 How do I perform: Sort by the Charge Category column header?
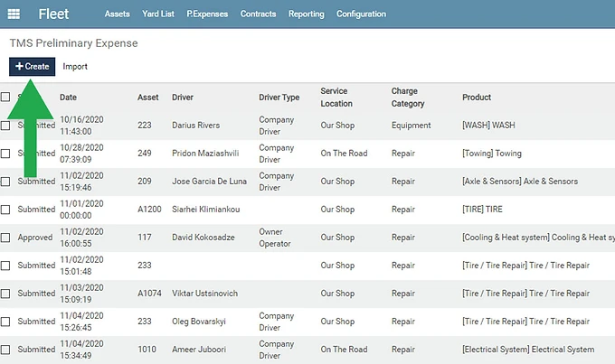408,98
